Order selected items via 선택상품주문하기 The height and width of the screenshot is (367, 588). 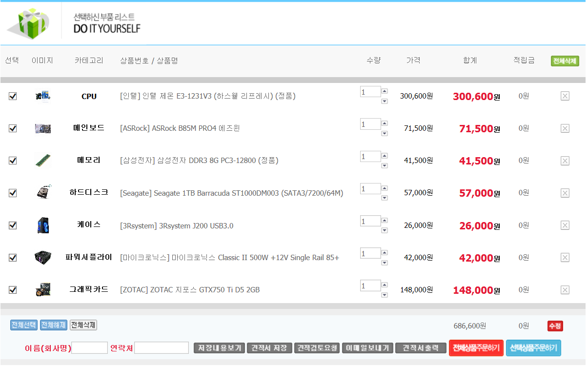coord(534,348)
